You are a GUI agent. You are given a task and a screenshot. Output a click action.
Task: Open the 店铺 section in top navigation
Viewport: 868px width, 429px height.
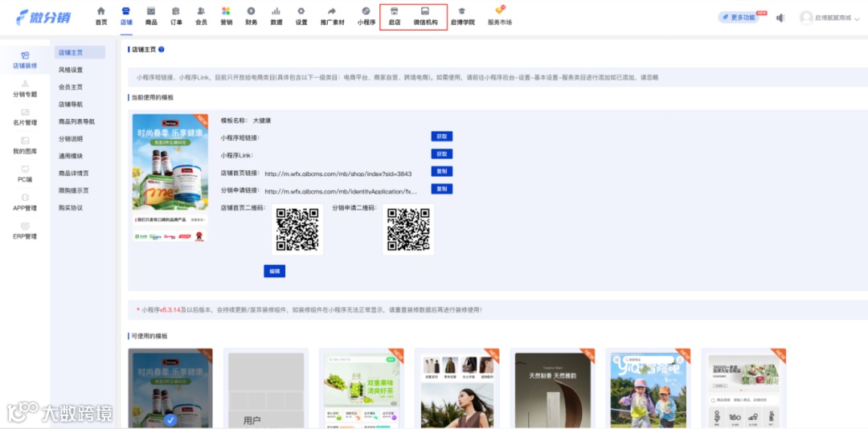(x=126, y=16)
